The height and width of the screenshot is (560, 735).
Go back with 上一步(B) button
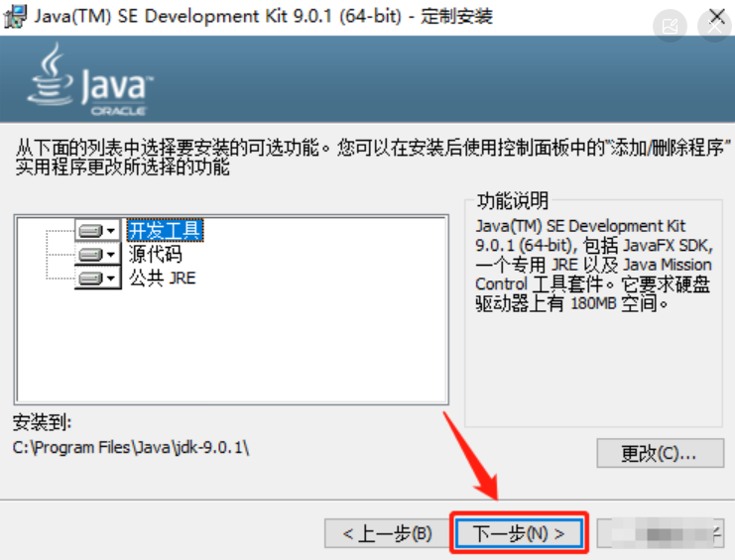(x=387, y=533)
